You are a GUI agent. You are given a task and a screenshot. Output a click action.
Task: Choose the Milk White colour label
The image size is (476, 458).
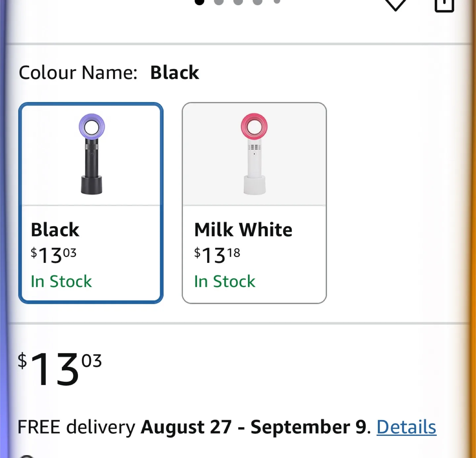click(x=243, y=229)
